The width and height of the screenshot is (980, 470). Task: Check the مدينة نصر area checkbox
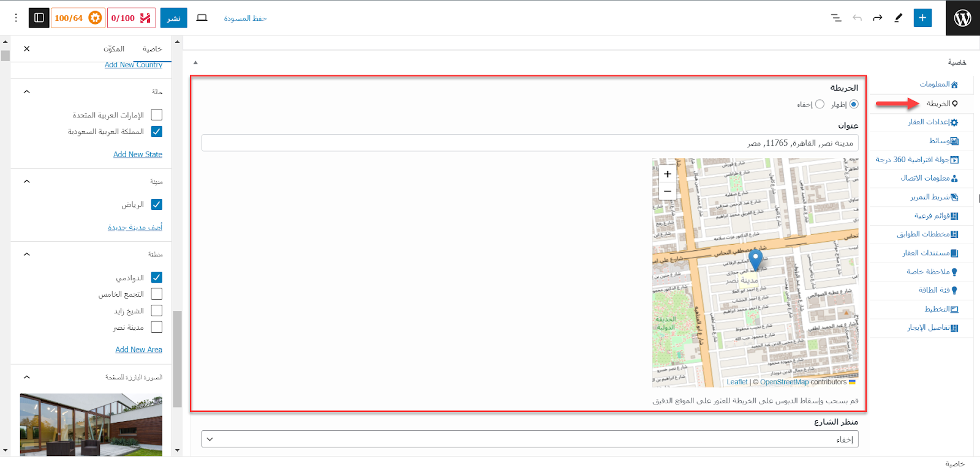point(157,327)
